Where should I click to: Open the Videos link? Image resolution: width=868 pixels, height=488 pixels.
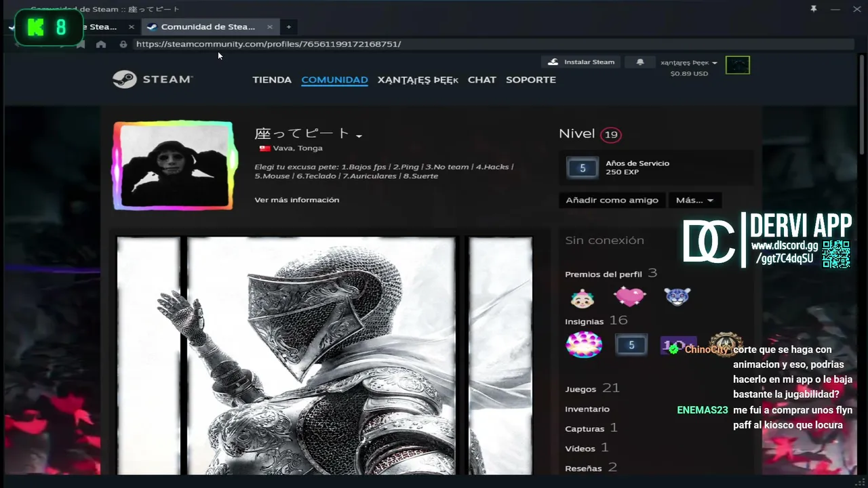[587, 447]
